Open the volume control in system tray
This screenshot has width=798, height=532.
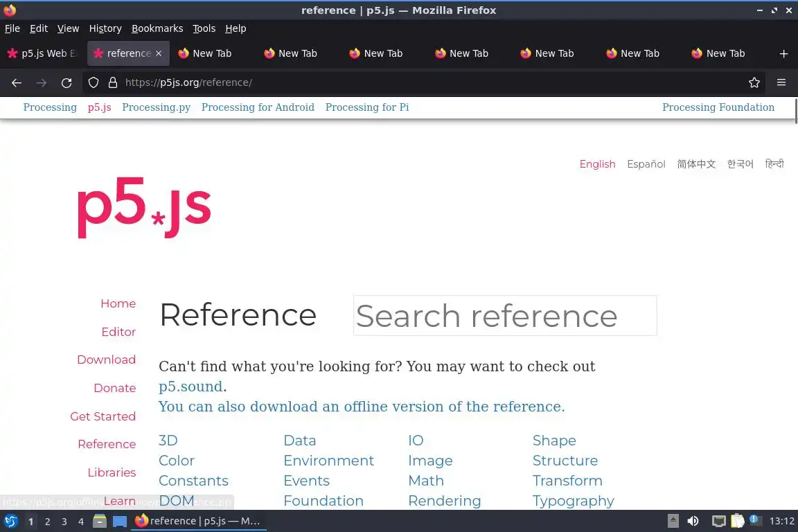(693, 521)
